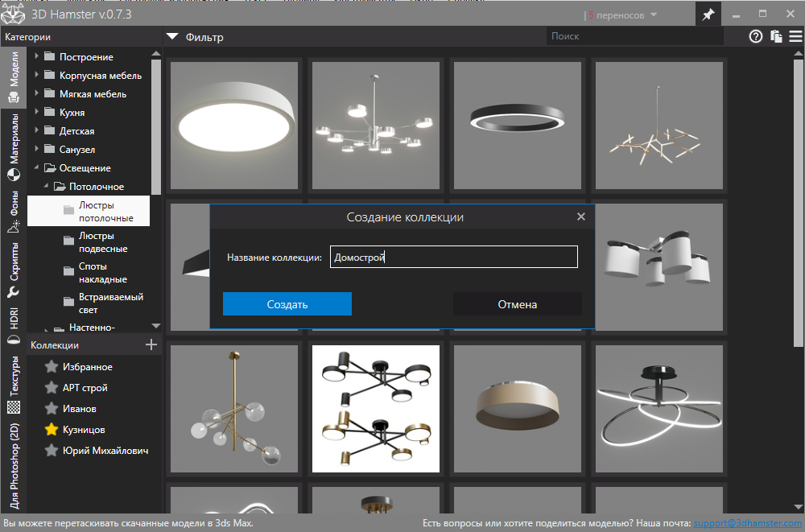
Task: Switch to the Для Photoshop (2D) tab
Action: click(14, 466)
